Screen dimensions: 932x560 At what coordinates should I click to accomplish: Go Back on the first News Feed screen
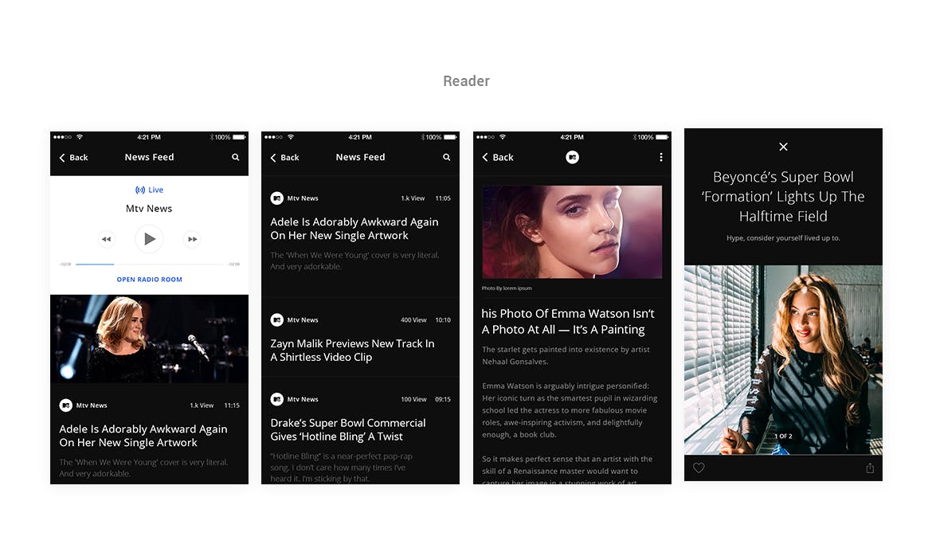(x=74, y=158)
